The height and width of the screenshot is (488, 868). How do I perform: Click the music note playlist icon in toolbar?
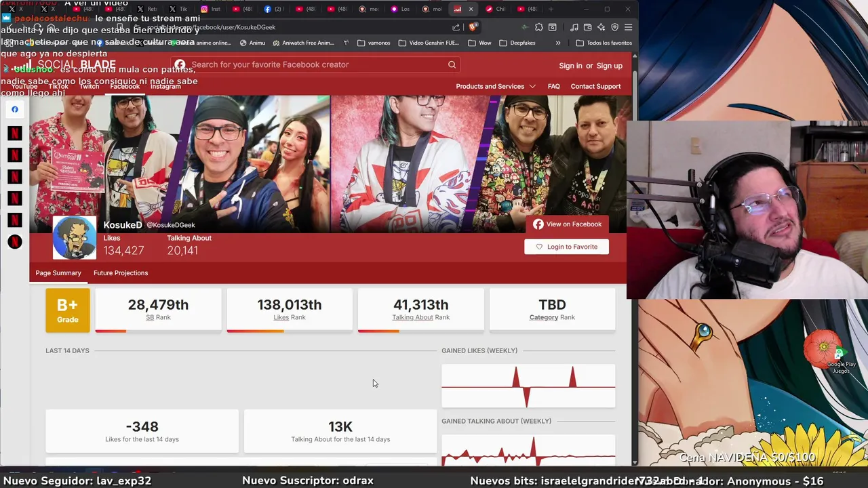pyautogui.click(x=574, y=27)
